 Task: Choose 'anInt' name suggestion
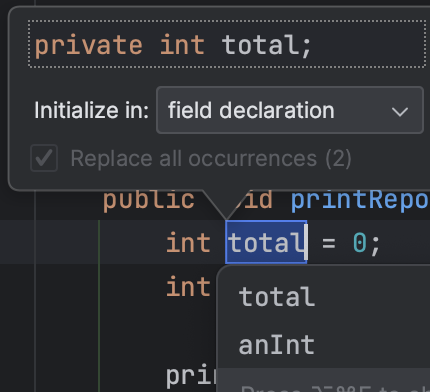[277, 345]
